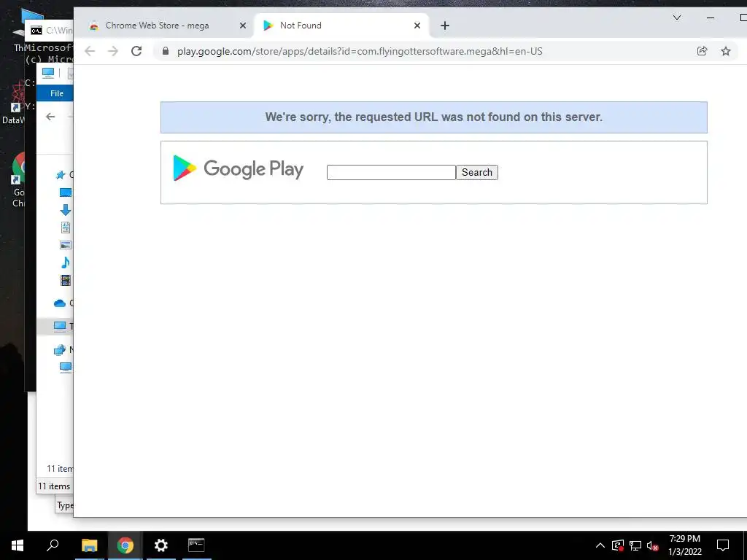747x560 pixels.
Task: Open a new Chrome tab
Action: click(x=444, y=26)
